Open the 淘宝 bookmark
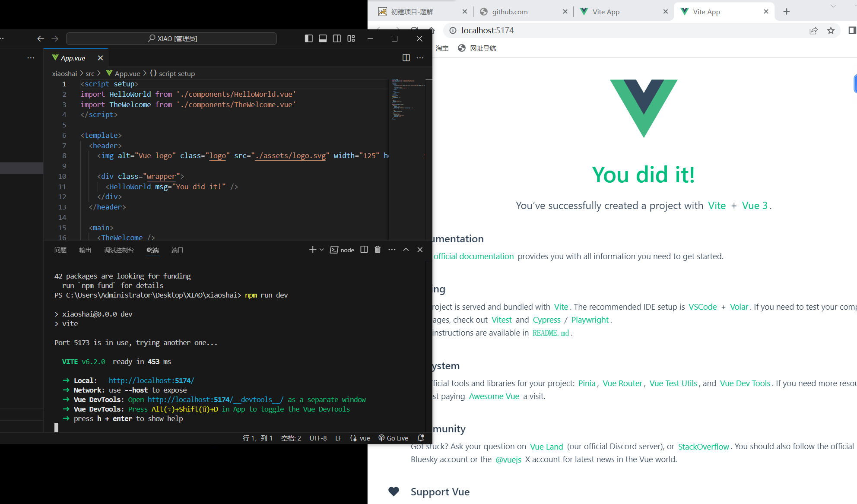This screenshot has height=504, width=857. click(x=442, y=48)
